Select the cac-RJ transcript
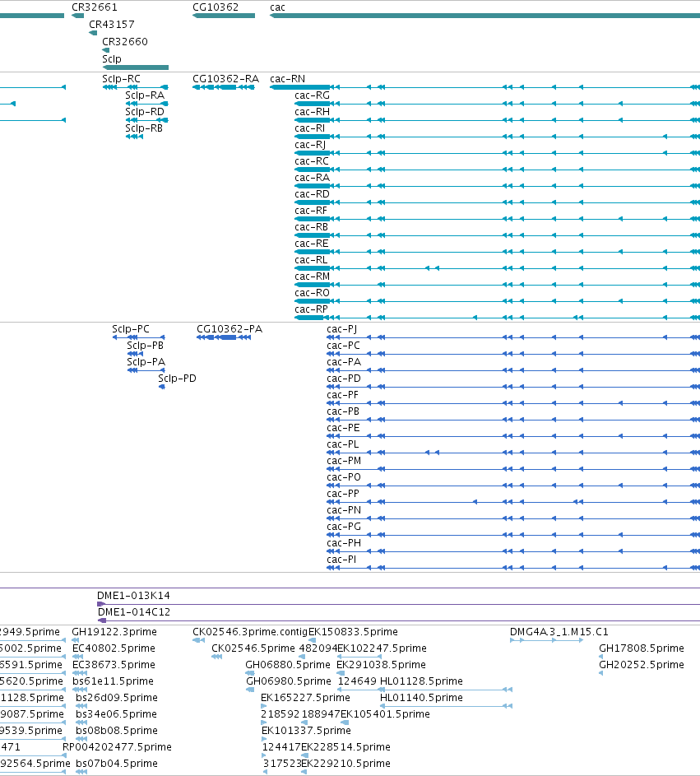The width and height of the screenshot is (700, 776). pos(497,153)
